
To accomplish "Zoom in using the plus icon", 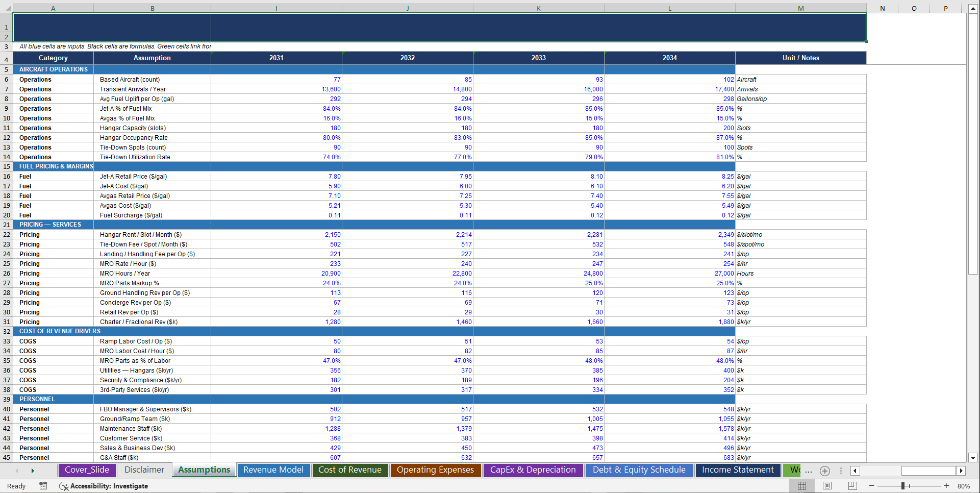I will click(947, 486).
